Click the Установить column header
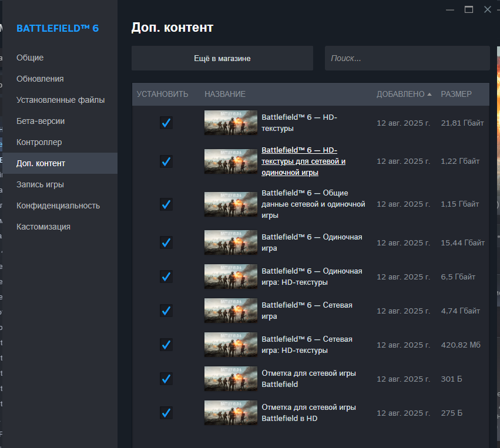Image resolution: width=500 pixels, height=448 pixels. (x=162, y=95)
